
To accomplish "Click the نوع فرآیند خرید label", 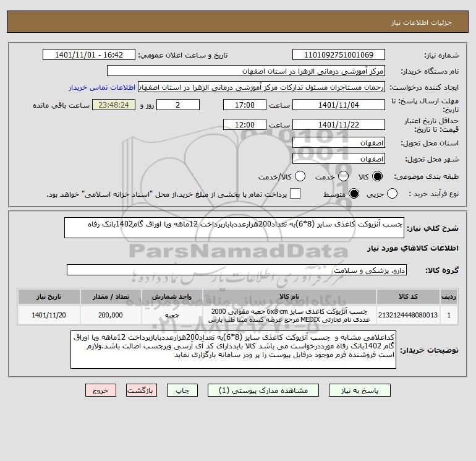I will tap(433, 194).
